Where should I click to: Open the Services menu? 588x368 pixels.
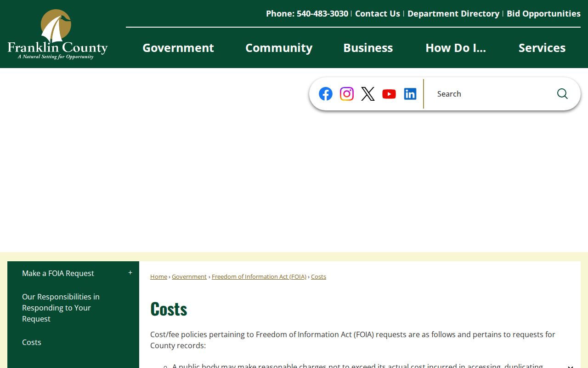pos(542,48)
